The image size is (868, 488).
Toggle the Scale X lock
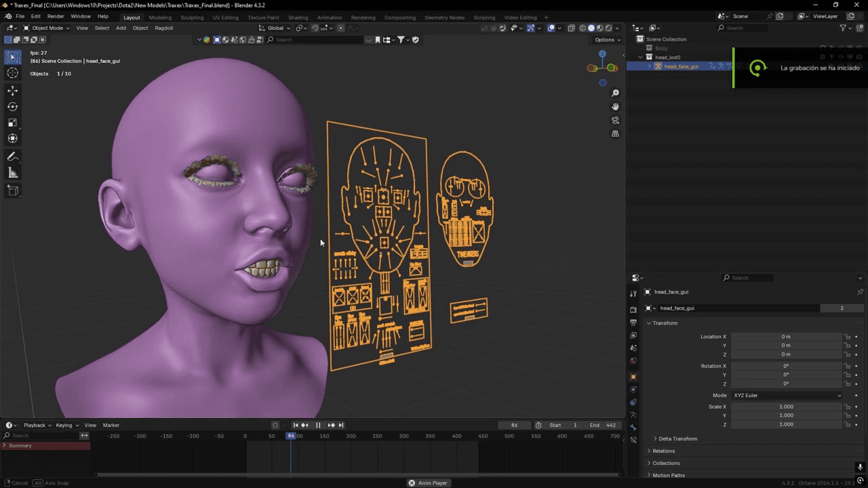click(x=847, y=407)
